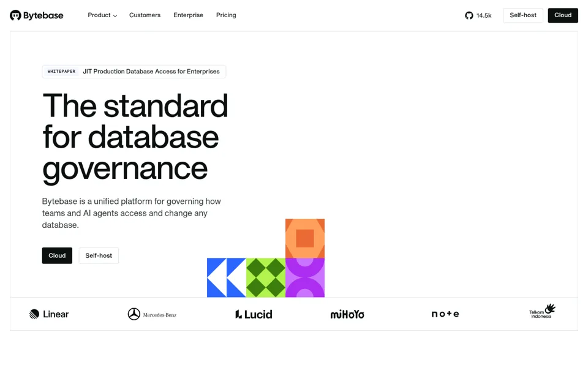588x392 pixels.
Task: Expand the Product menu chevron
Action: click(x=115, y=16)
